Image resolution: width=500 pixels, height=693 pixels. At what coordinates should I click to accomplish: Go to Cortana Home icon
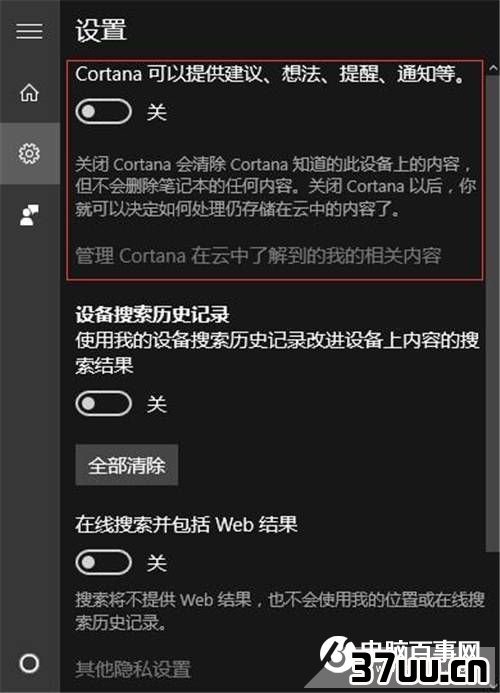[29, 92]
